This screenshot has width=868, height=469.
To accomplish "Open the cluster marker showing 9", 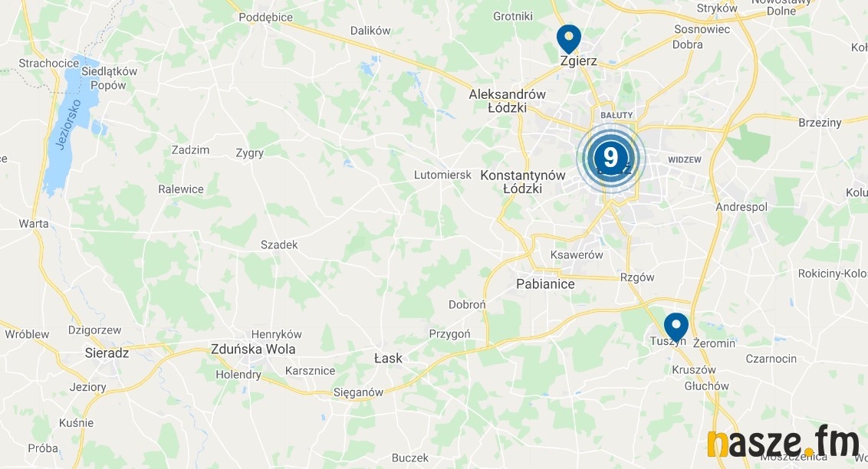I will 610,158.
